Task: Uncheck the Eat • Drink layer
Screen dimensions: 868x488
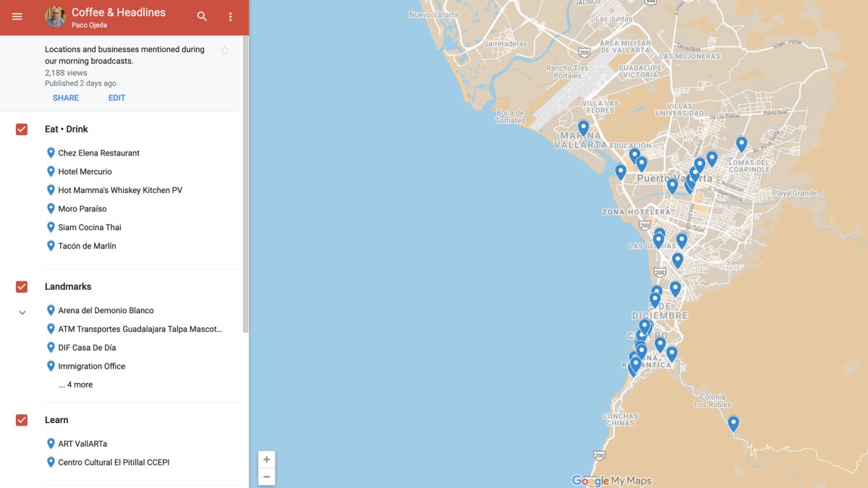Action: [22, 129]
